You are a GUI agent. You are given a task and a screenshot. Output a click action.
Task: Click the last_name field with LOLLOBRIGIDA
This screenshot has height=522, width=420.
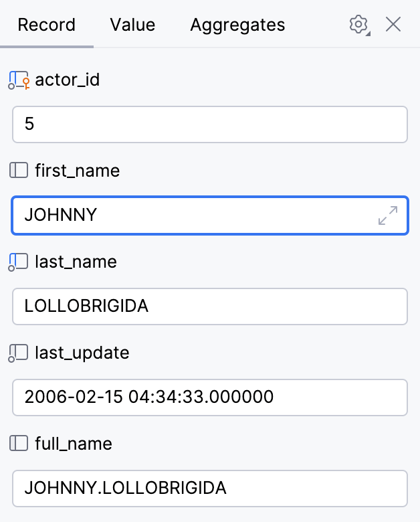[209, 307]
